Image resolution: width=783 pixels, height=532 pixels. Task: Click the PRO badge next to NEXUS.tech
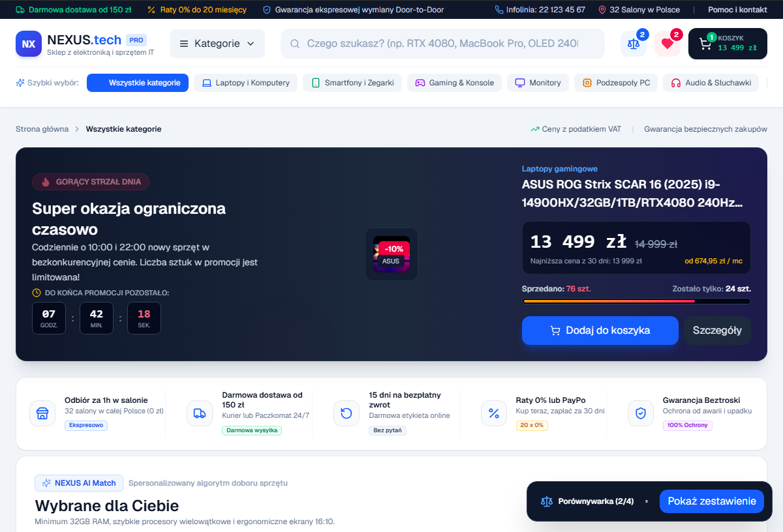click(x=136, y=40)
